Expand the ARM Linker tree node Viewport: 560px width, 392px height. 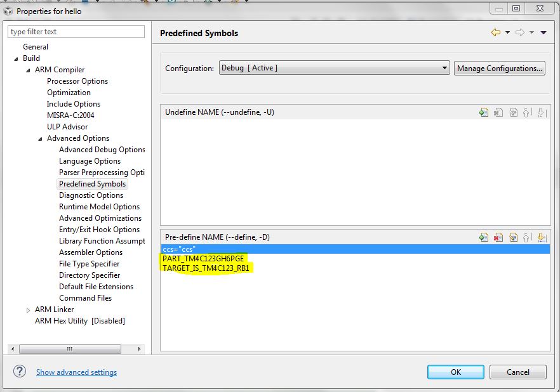[28, 310]
